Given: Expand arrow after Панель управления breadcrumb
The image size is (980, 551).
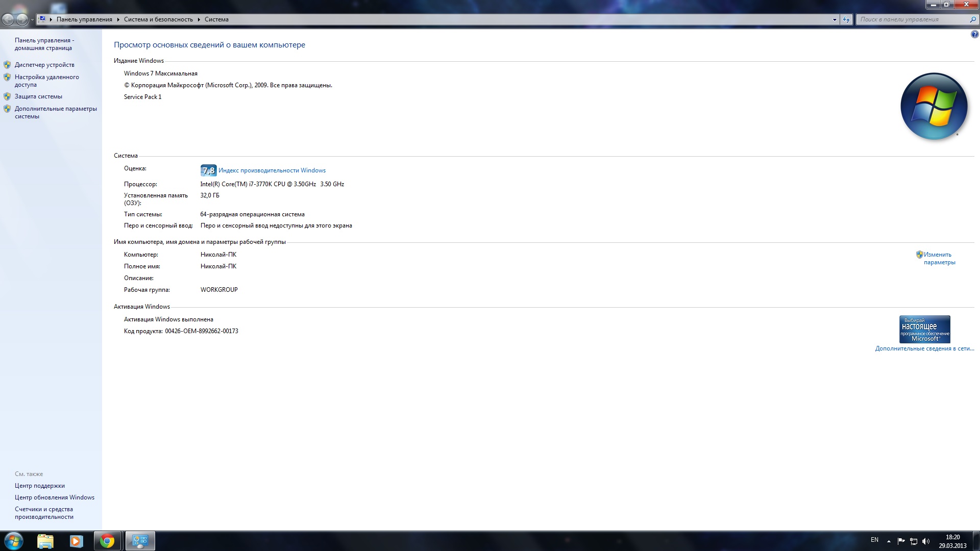Looking at the screenshot, I should 118,19.
